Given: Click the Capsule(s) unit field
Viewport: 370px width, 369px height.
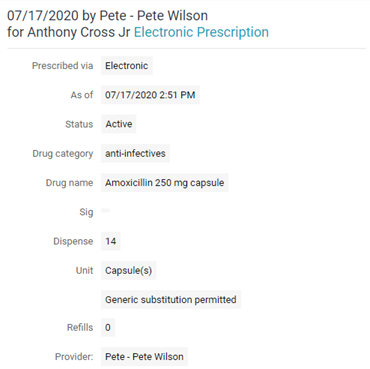Looking at the screenshot, I should tap(129, 270).
